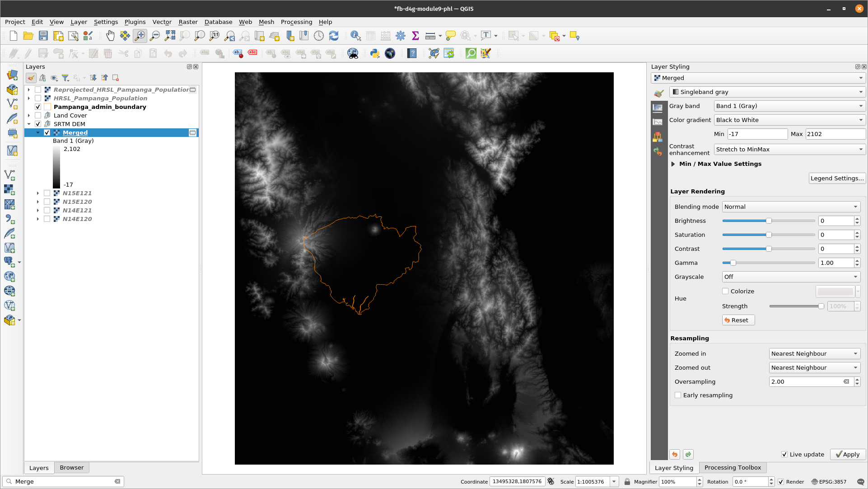Select the Pan Map hand tool
The width and height of the screenshot is (868, 489).
[x=110, y=36]
